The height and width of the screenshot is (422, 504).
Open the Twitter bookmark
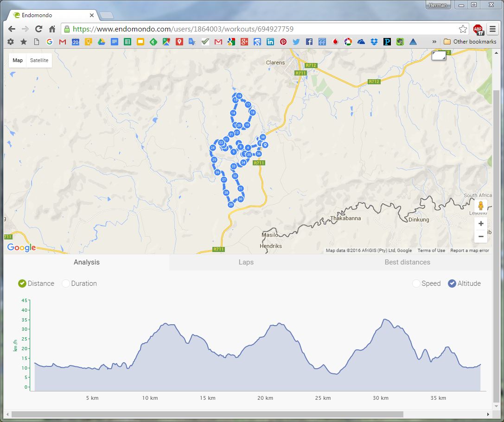pyautogui.click(x=296, y=42)
